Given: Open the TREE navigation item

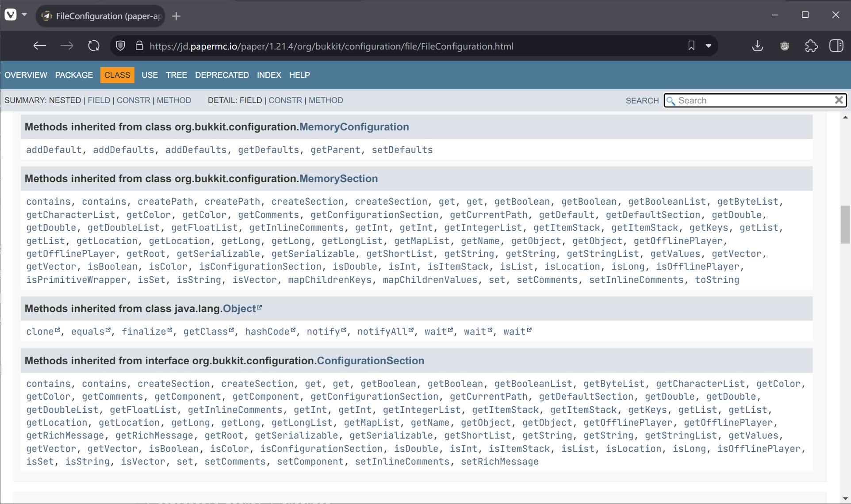Looking at the screenshot, I should pos(176,75).
